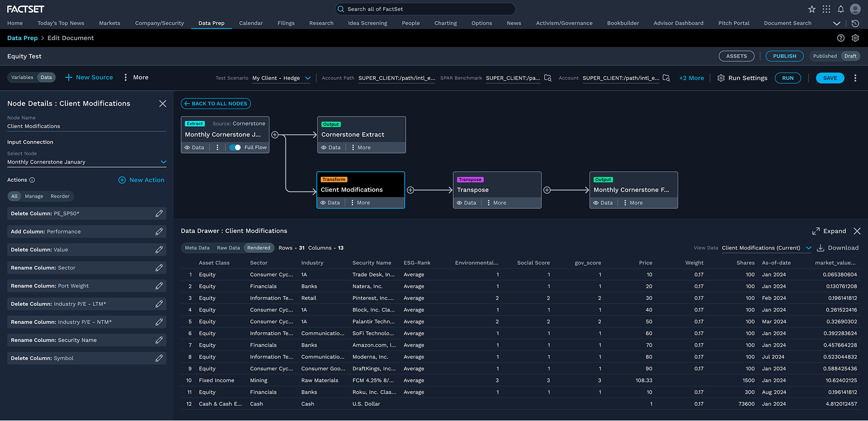Image resolution: width=868 pixels, height=421 pixels.
Task: Switch the status to Draft
Action: pyautogui.click(x=850, y=56)
